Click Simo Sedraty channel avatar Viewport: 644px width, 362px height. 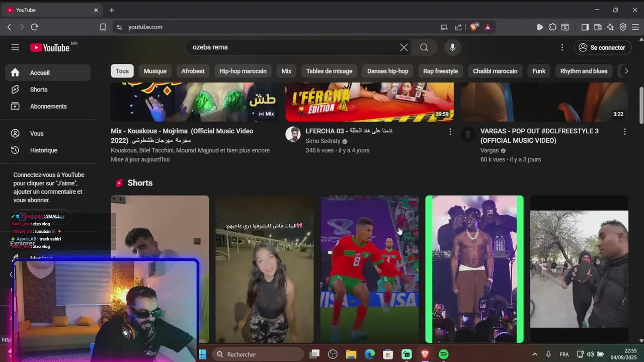(293, 134)
